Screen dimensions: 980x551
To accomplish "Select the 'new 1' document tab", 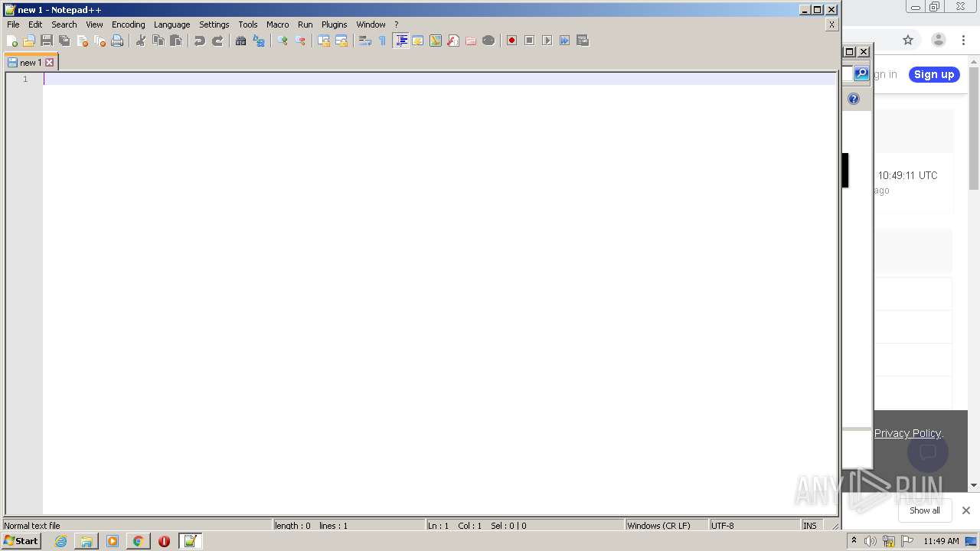I will [x=31, y=63].
